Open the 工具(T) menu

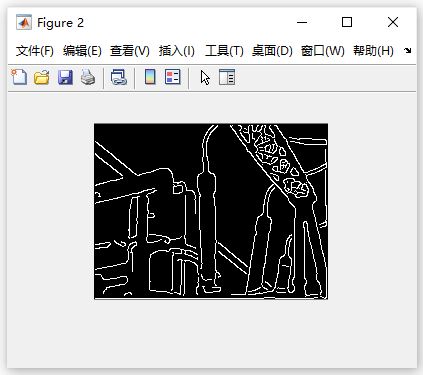coord(224,51)
